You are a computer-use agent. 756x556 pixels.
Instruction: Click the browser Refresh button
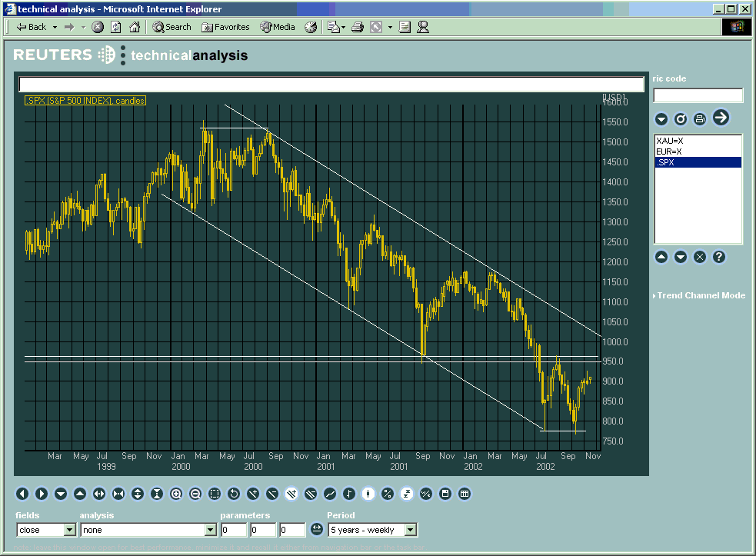click(115, 27)
